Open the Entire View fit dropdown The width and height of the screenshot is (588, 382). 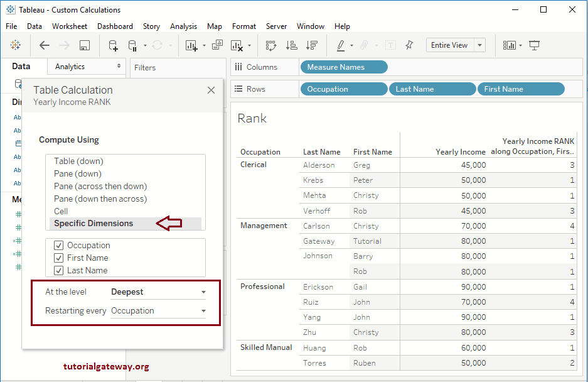[478, 45]
